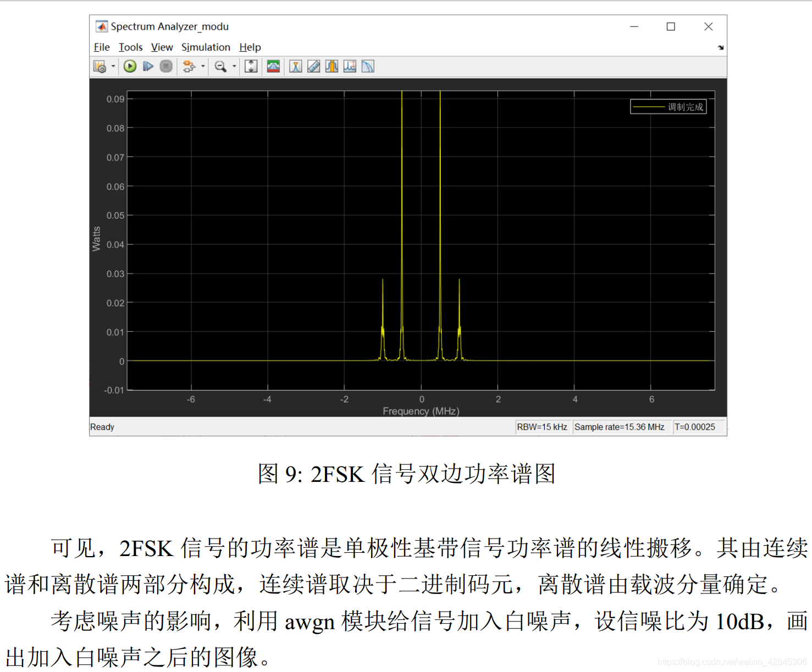This screenshot has height=672, width=812.
Task: Click the legend entry 调制完成
Action: 669,107
